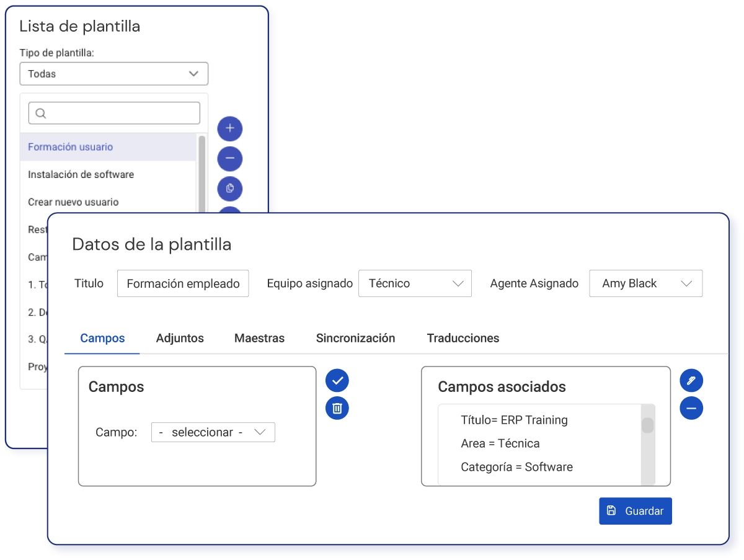Open the Traducciones tab
Viewport: 744px width, 560px height.
463,339
